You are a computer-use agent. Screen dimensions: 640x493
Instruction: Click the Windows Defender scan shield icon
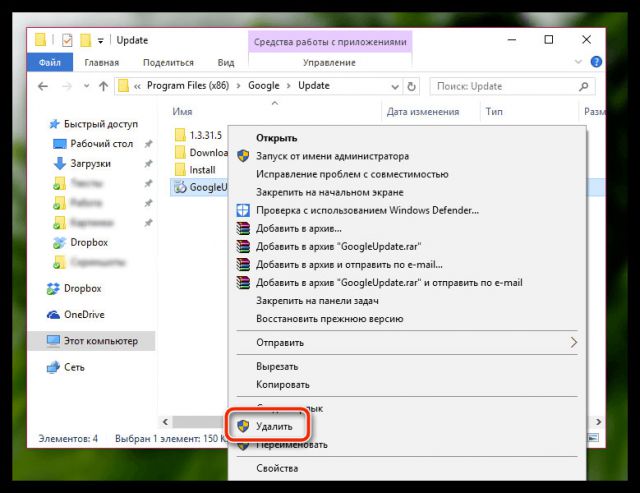pyautogui.click(x=243, y=211)
